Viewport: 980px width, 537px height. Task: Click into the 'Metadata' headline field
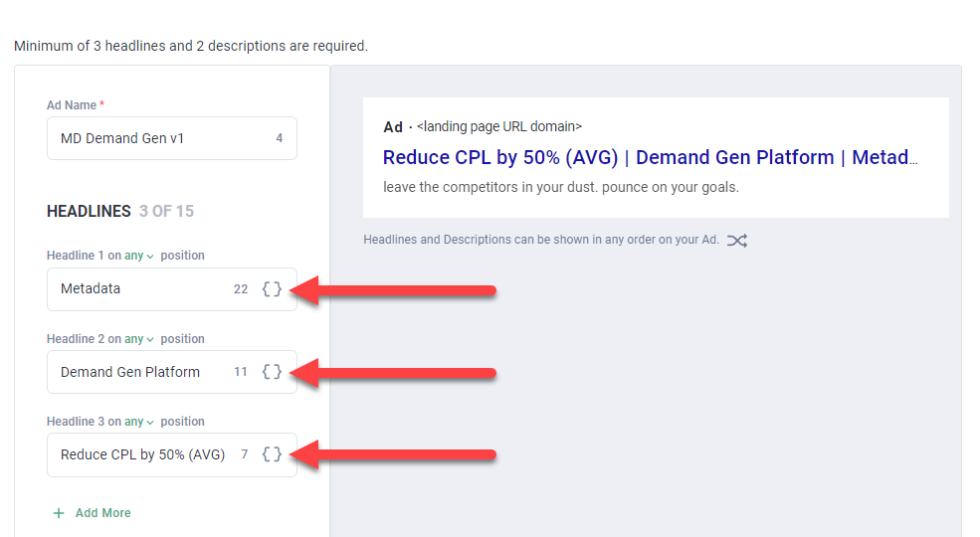139,289
